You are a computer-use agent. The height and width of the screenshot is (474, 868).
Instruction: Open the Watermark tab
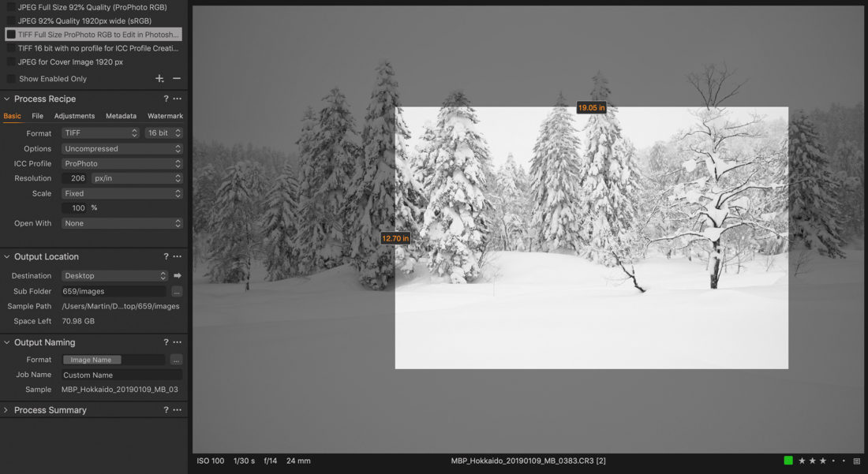point(165,116)
